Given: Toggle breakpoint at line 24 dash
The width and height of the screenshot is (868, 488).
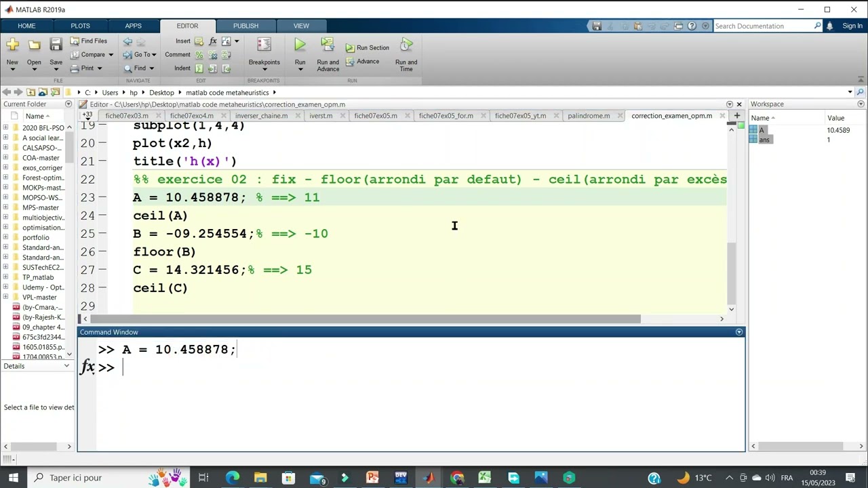Looking at the screenshot, I should pos(102,216).
